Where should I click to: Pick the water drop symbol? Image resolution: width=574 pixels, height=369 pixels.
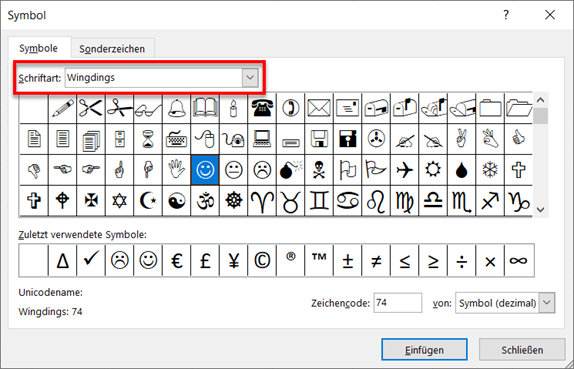click(462, 170)
